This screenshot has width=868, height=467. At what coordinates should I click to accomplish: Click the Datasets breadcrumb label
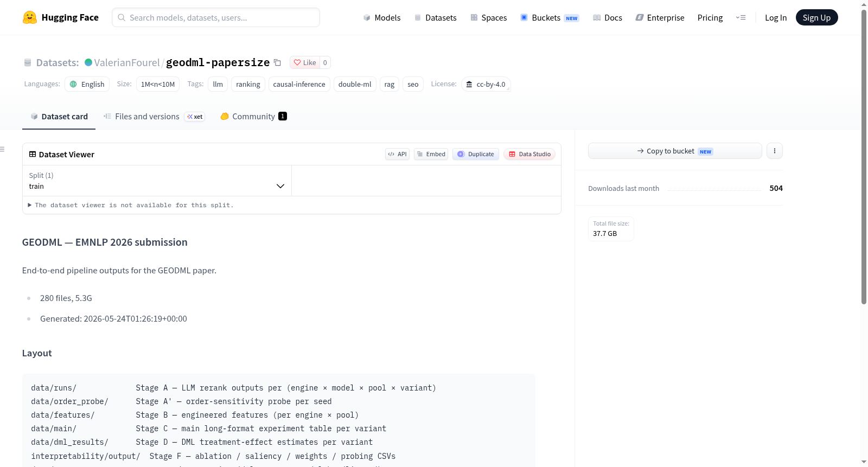pos(58,62)
